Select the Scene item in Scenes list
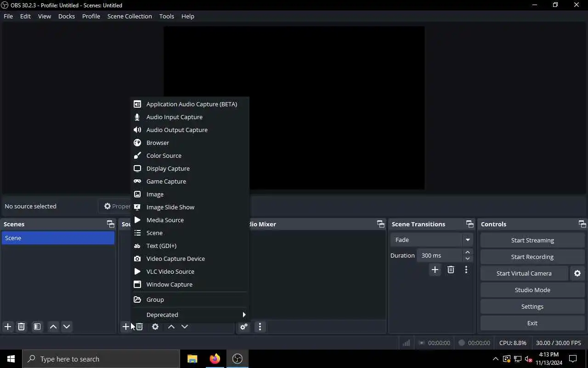This screenshot has height=368, width=588. click(x=58, y=238)
